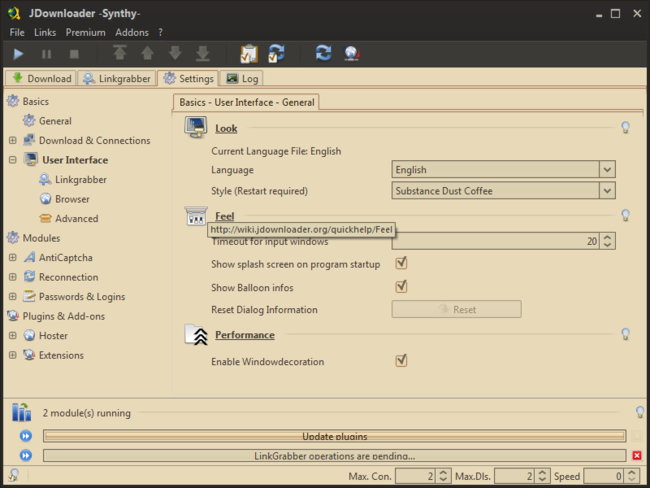Click the Feel section icon
The image size is (650, 488).
point(196,216)
